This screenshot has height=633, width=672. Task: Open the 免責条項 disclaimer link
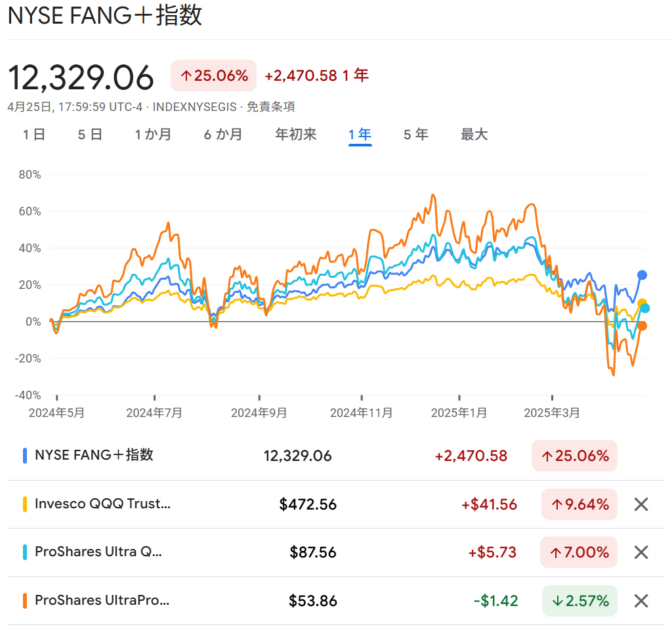271,107
